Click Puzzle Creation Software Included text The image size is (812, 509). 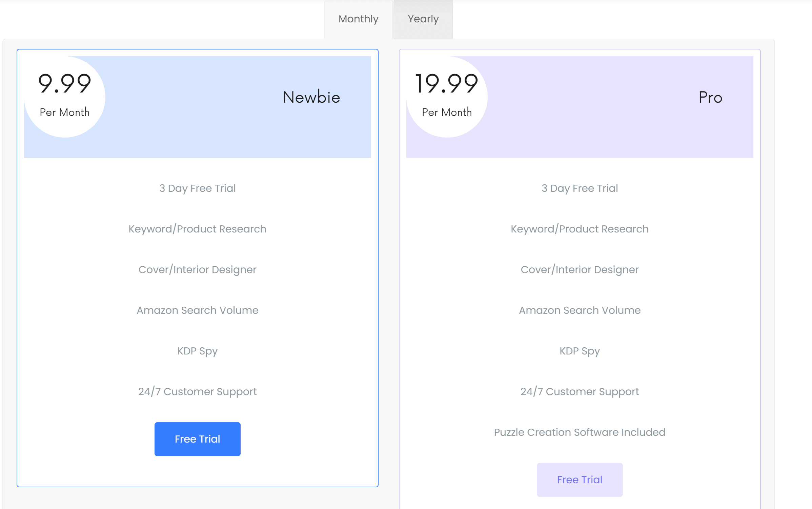coord(580,432)
